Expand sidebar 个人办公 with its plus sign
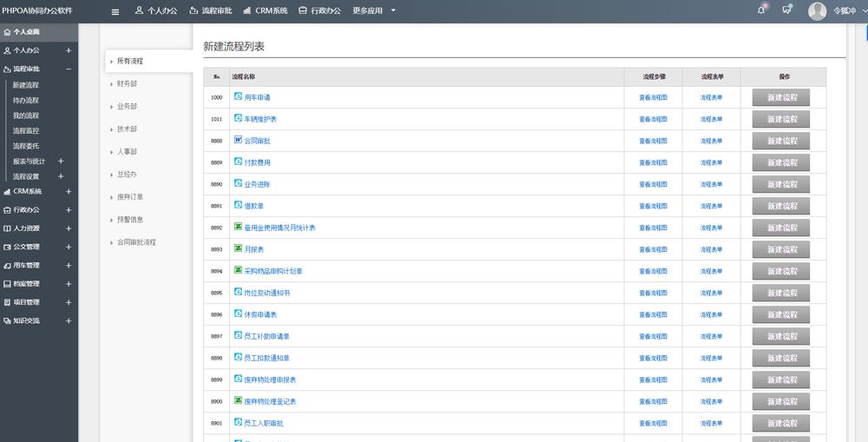 [x=69, y=50]
